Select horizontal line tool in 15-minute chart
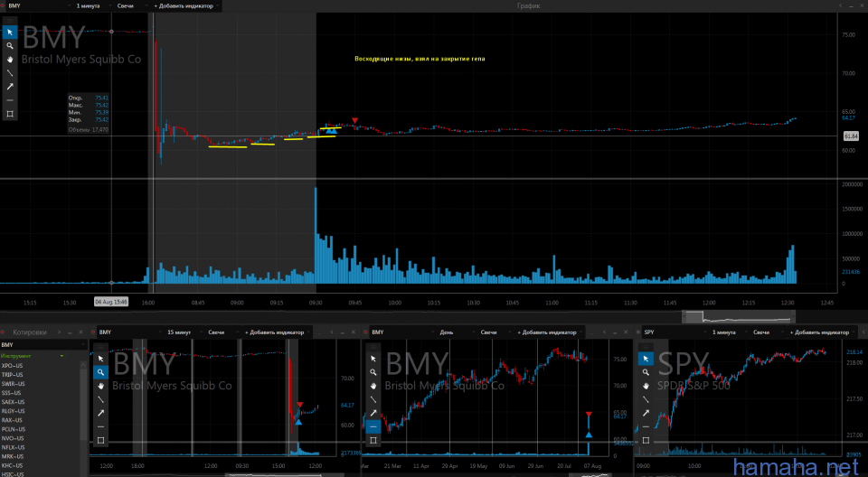The width and height of the screenshot is (868, 477). click(x=100, y=426)
